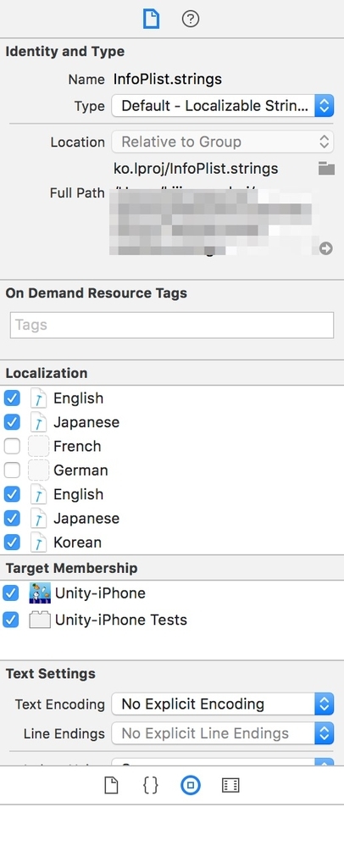Open the Type dropdown for Localizable Strings
This screenshot has width=344, height=868.
coord(222,106)
